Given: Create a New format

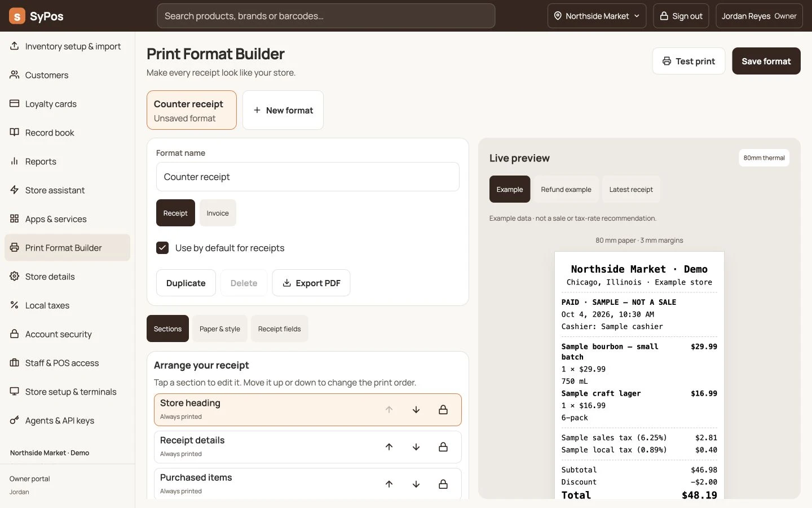Looking at the screenshot, I should (283, 110).
